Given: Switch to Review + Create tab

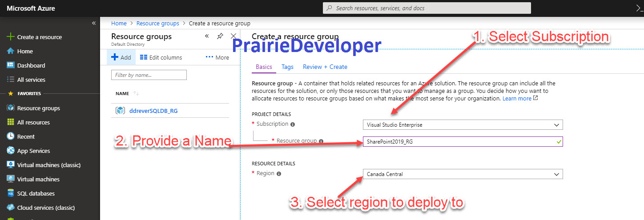Looking at the screenshot, I should (325, 67).
